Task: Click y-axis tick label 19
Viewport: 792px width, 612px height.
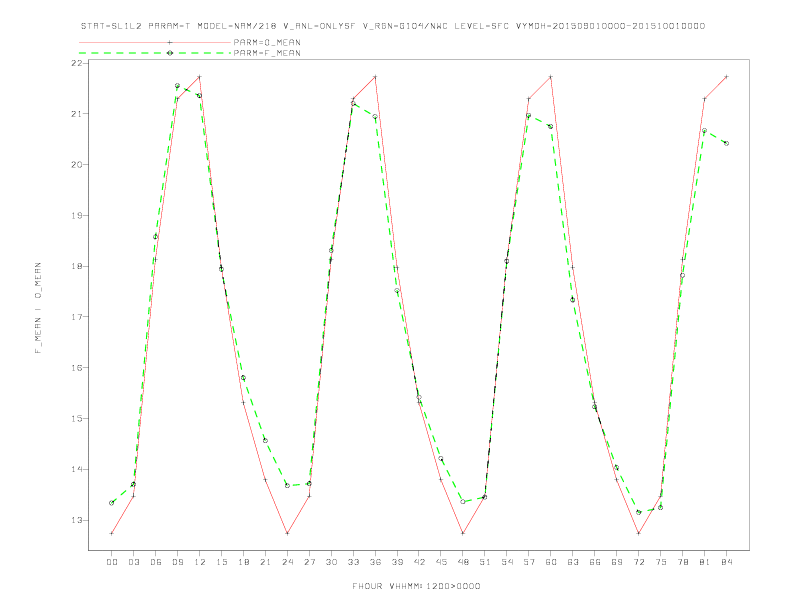Action: pos(77,216)
